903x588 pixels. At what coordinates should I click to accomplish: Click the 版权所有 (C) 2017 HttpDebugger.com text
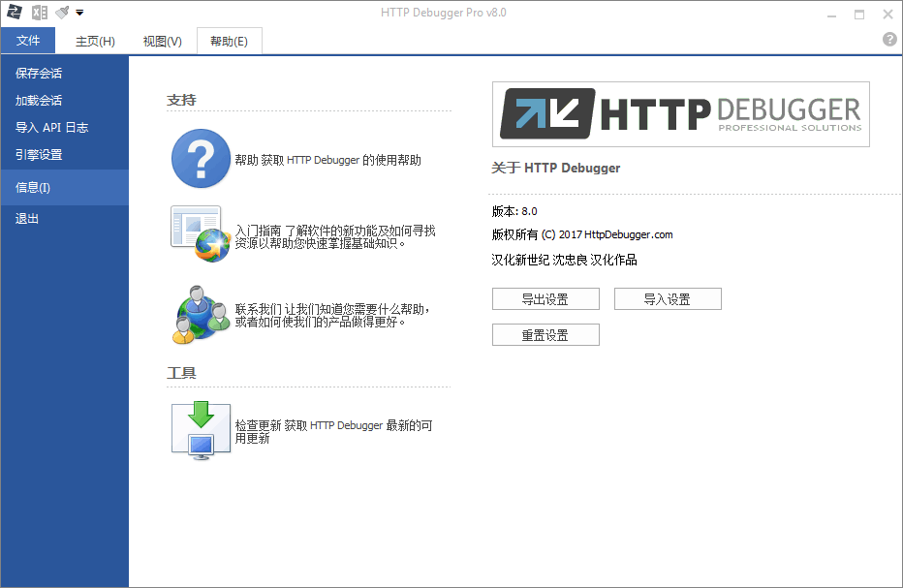(582, 234)
